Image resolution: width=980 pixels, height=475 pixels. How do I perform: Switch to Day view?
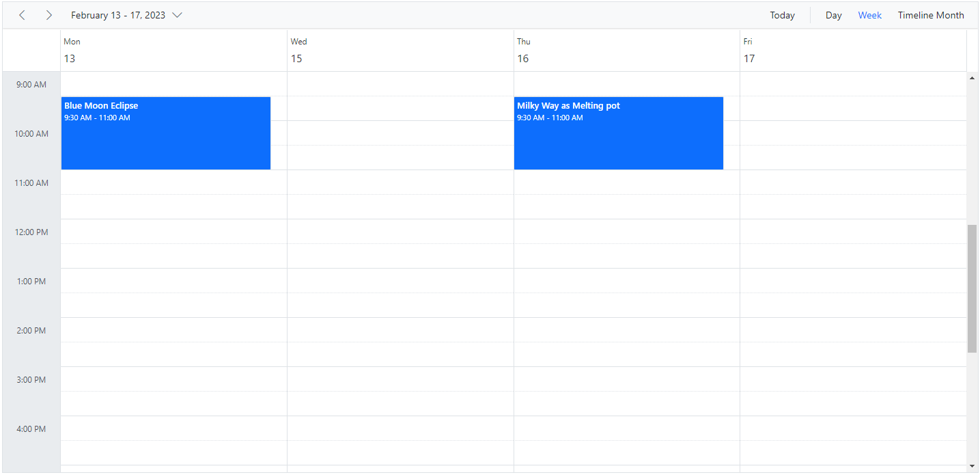[833, 15]
